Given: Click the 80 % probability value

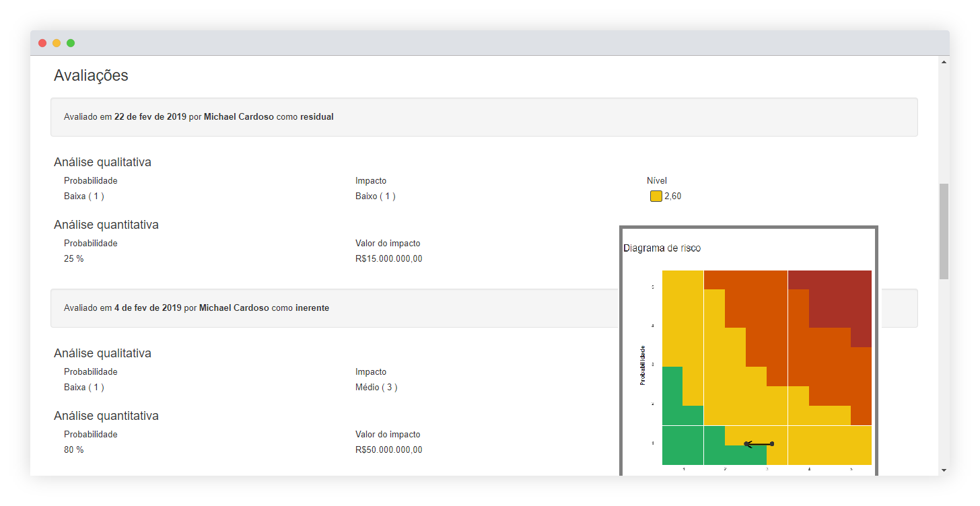Looking at the screenshot, I should click(74, 450).
